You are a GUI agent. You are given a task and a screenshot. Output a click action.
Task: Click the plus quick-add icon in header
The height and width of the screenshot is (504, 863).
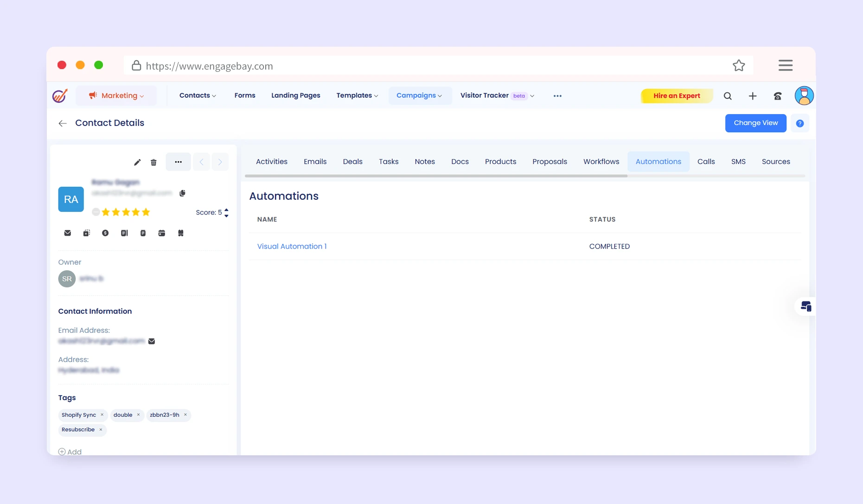[753, 96]
